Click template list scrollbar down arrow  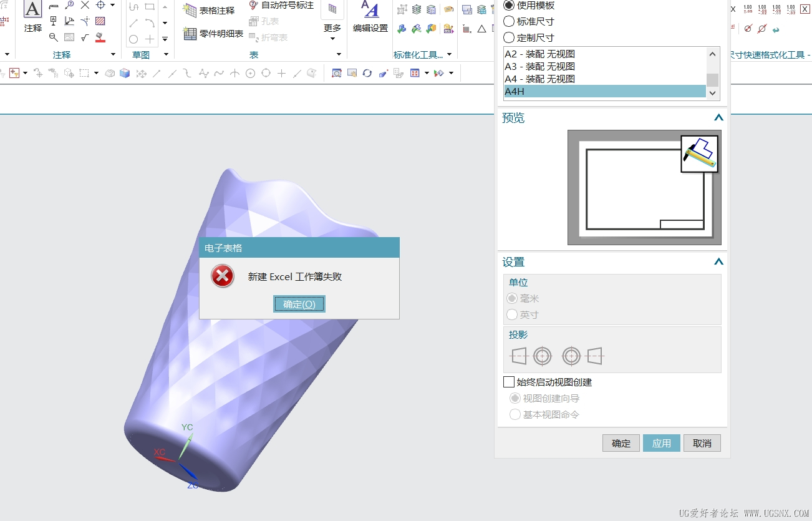point(712,92)
